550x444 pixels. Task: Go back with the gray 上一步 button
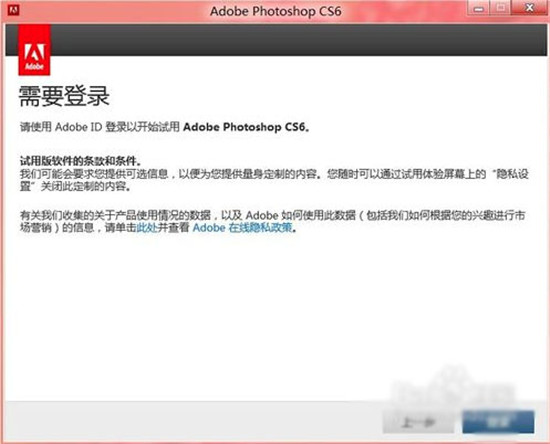[418, 422]
